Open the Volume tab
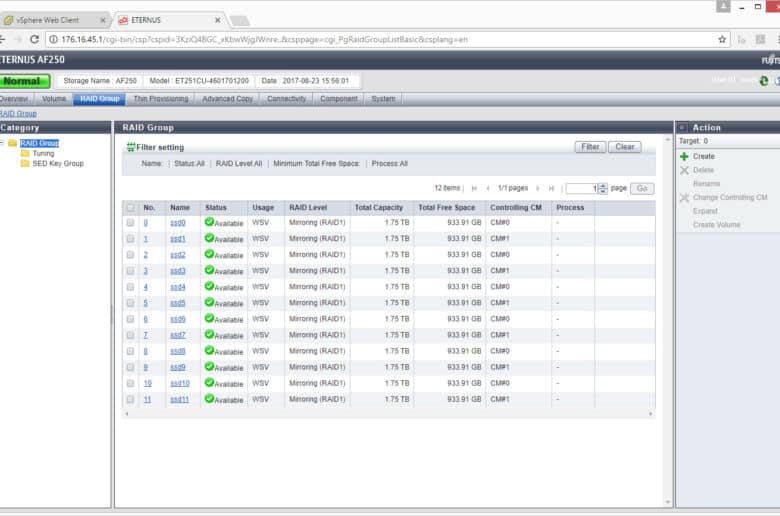This screenshot has height=516, width=780. (54, 99)
